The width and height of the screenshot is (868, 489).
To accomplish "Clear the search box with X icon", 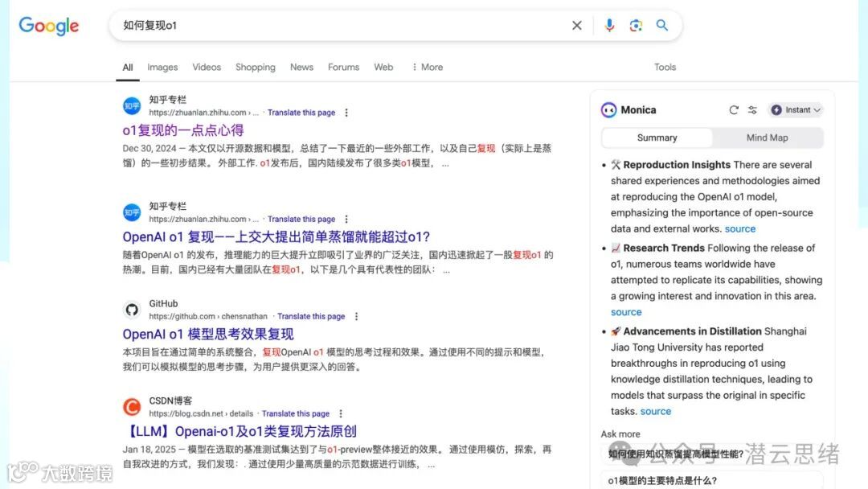I will [577, 26].
